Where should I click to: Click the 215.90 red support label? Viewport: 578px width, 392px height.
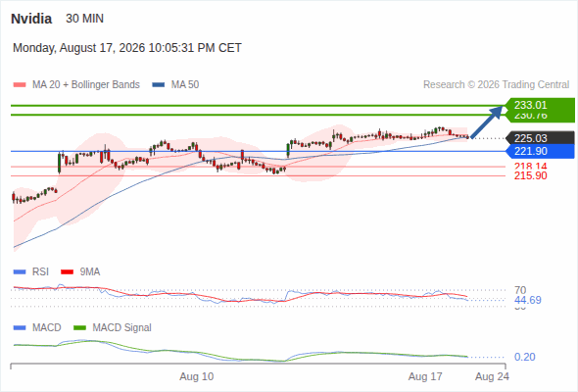[x=530, y=175]
